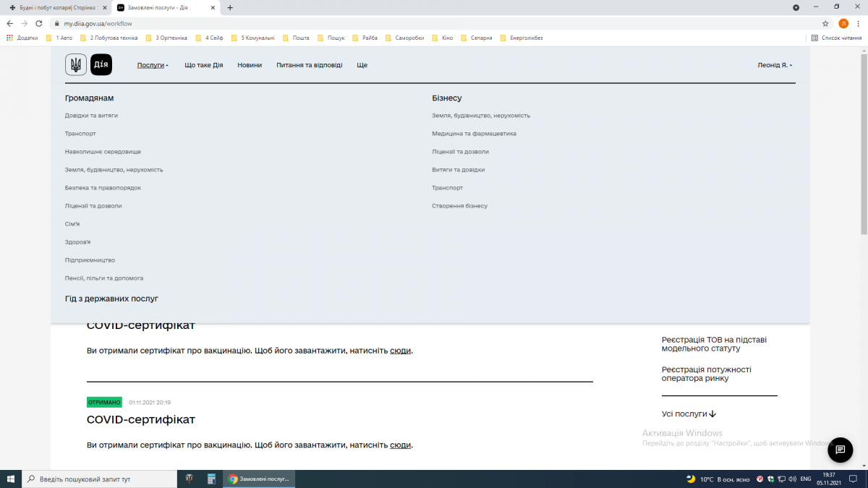The width and height of the screenshot is (868, 488).
Task: Click Гід з державних послуг link
Action: [x=111, y=299]
